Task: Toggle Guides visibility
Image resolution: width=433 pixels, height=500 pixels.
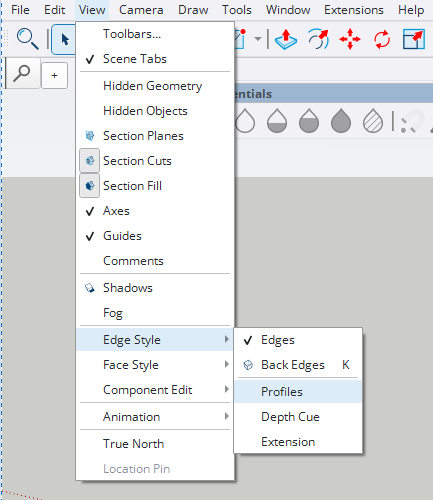Action: (155, 236)
